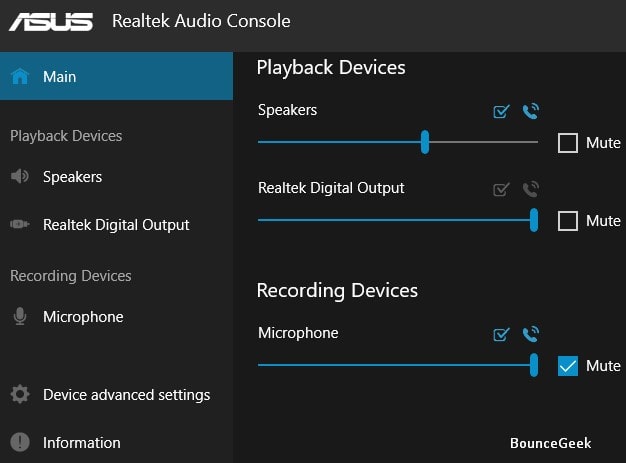This screenshot has width=626, height=463.
Task: Enable the Speakers Mute checkbox
Action: pos(568,143)
